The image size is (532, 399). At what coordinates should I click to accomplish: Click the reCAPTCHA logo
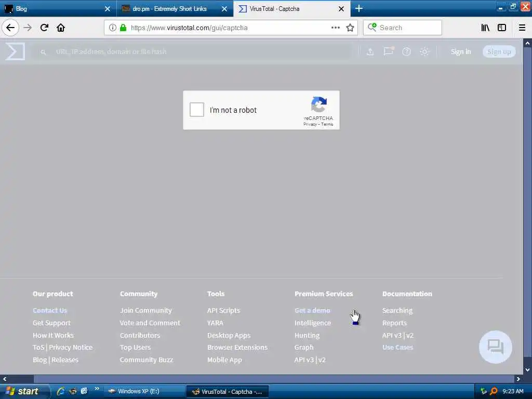tap(318, 104)
